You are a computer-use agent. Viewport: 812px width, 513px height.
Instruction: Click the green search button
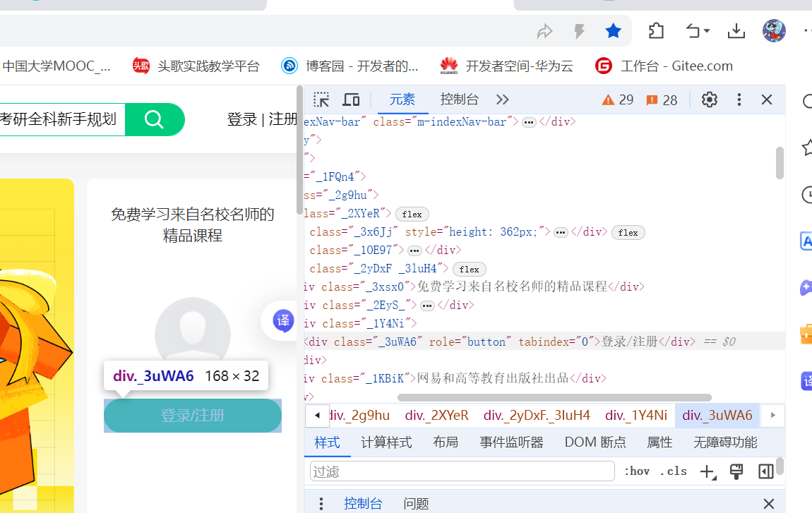point(155,119)
